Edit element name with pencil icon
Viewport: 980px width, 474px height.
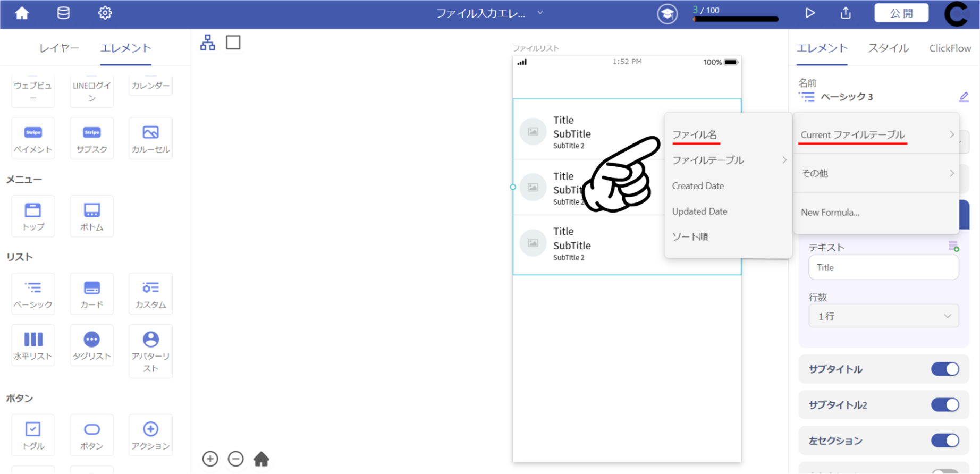964,97
